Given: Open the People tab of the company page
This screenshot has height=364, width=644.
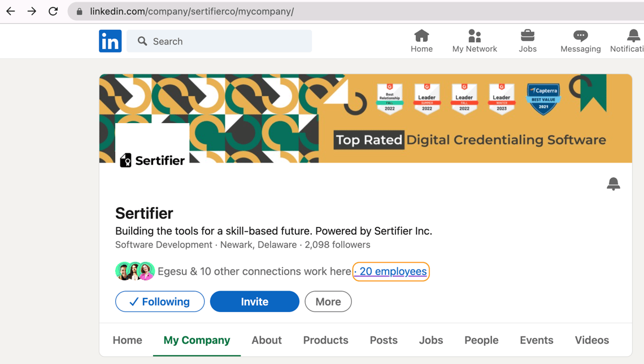Looking at the screenshot, I should 481,340.
